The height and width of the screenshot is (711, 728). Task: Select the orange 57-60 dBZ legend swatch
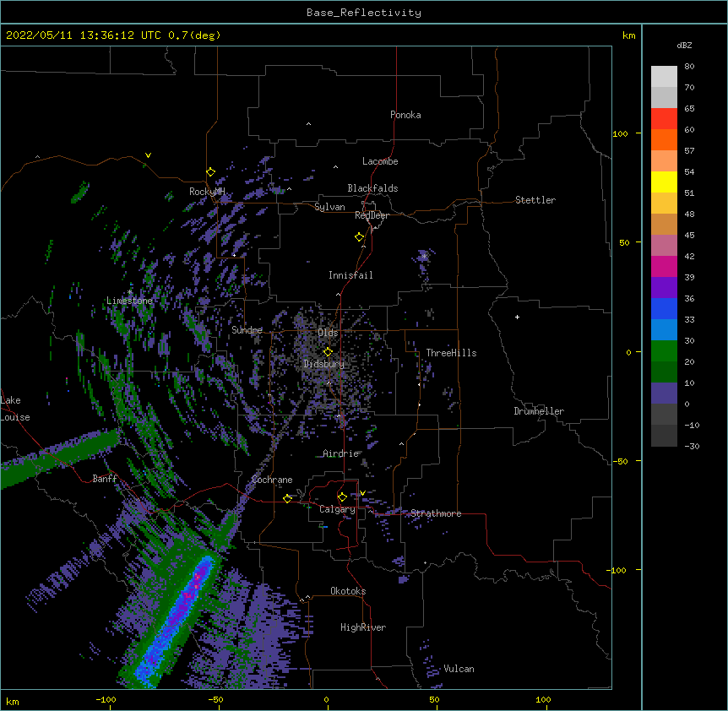664,139
